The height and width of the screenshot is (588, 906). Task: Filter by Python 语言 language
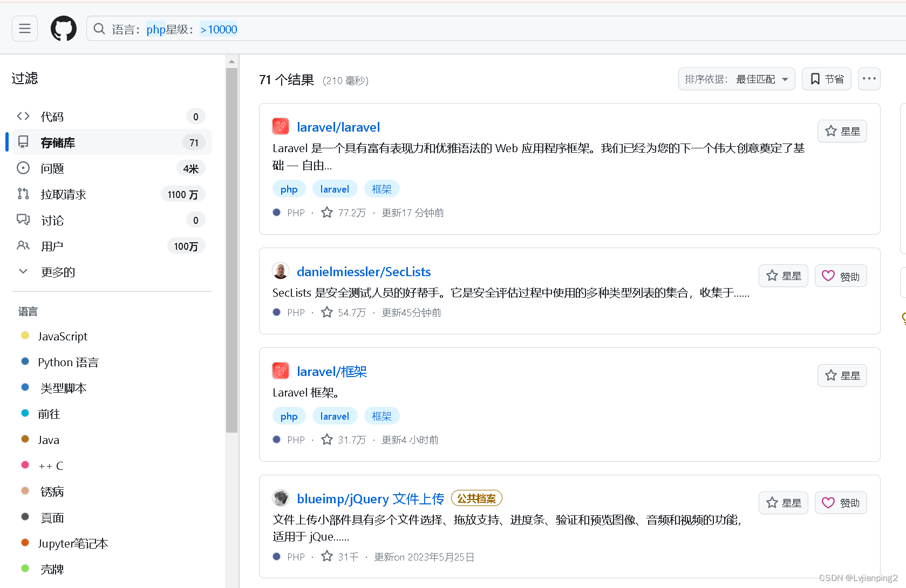(x=68, y=362)
